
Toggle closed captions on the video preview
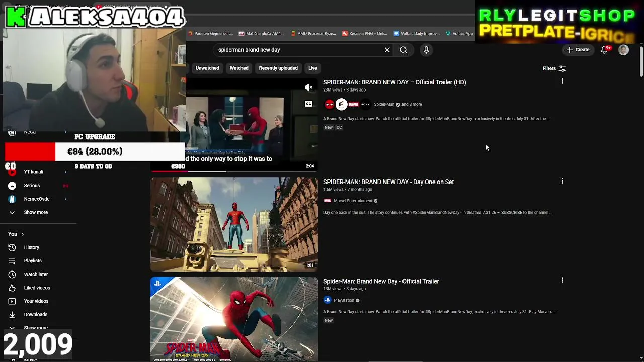pos(309,104)
